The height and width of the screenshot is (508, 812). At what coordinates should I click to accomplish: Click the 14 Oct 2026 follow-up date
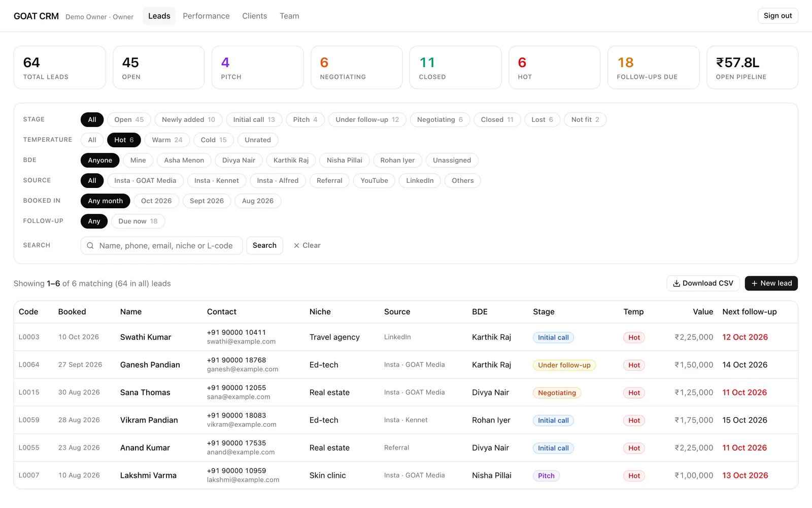click(x=745, y=365)
